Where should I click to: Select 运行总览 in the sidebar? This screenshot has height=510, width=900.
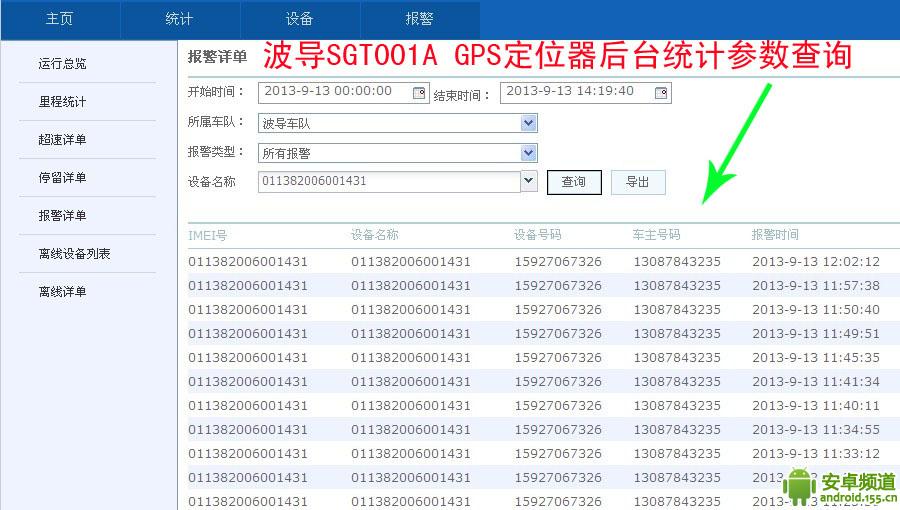coord(62,64)
